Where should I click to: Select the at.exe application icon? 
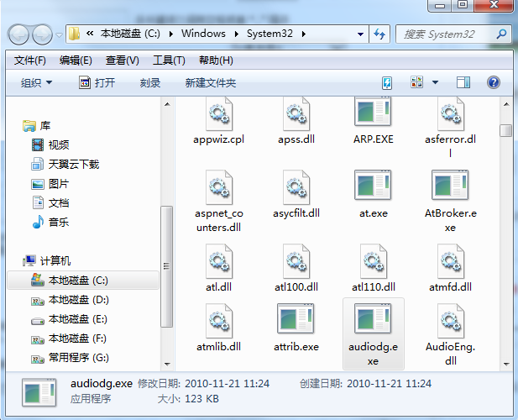point(373,185)
